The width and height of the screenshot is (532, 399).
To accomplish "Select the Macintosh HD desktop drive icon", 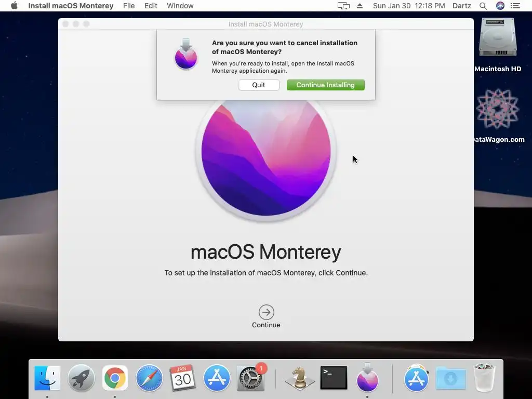I will [x=498, y=38].
